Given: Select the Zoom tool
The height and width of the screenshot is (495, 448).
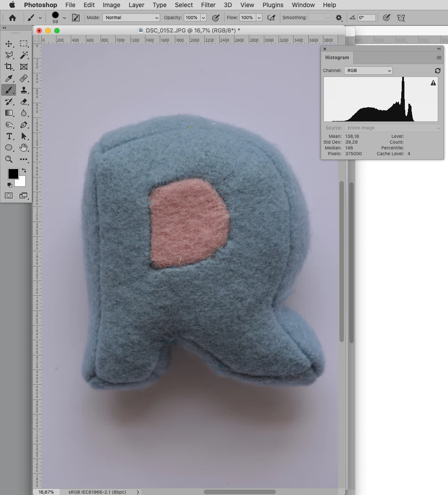Looking at the screenshot, I should (9, 159).
